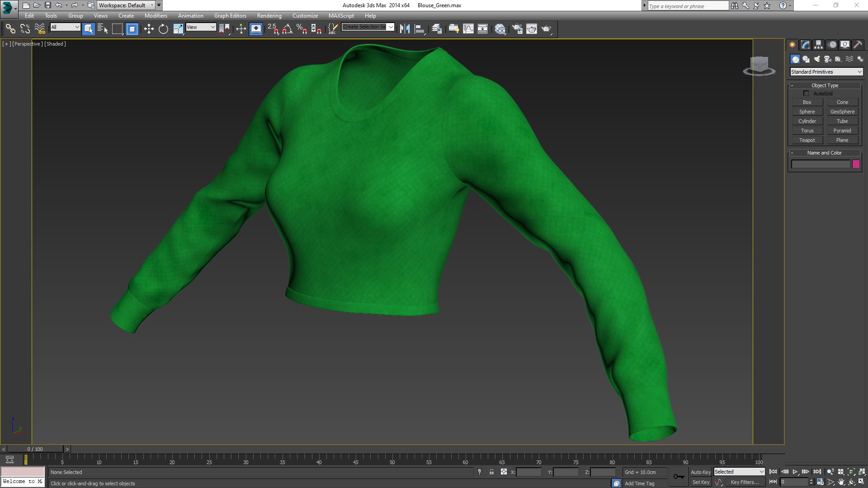Screen dimensions: 868x488
Task: Click Play Animation button
Action: [x=795, y=472]
